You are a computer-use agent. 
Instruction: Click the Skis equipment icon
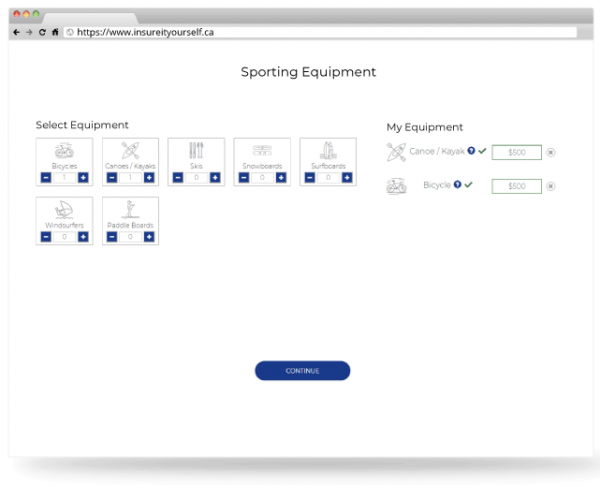tap(196, 150)
